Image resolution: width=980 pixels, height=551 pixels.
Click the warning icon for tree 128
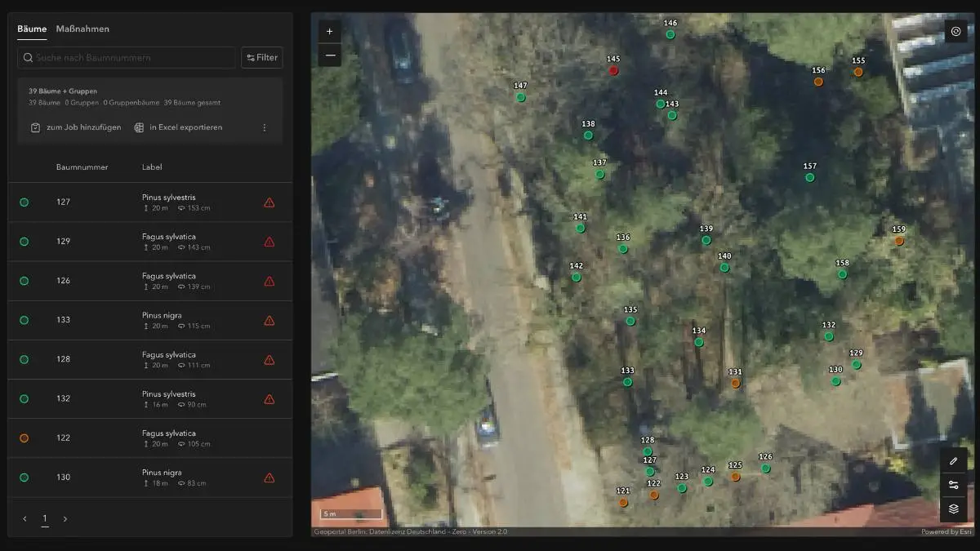269,360
